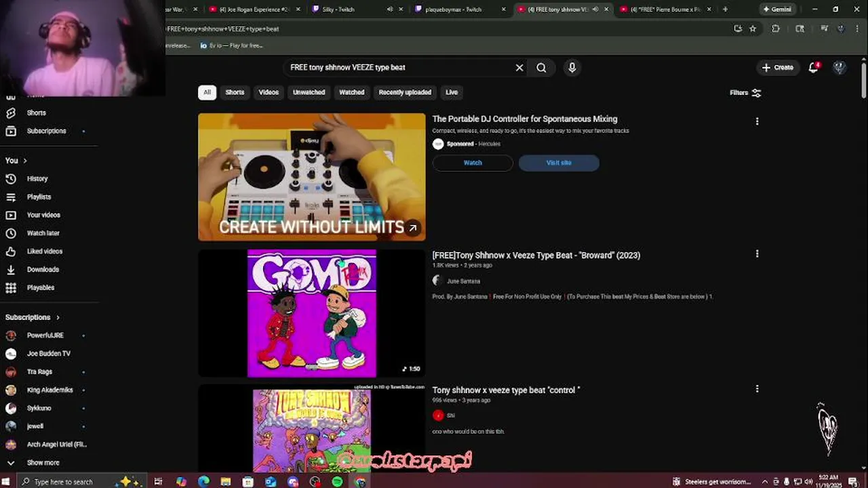This screenshot has width=868, height=488.
Task: Open Task View on the taskbar
Action: (x=158, y=482)
